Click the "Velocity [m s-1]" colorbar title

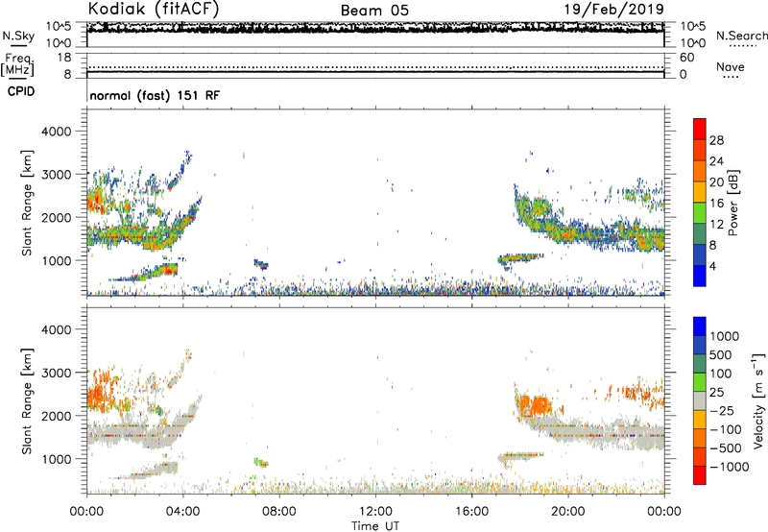758,400
